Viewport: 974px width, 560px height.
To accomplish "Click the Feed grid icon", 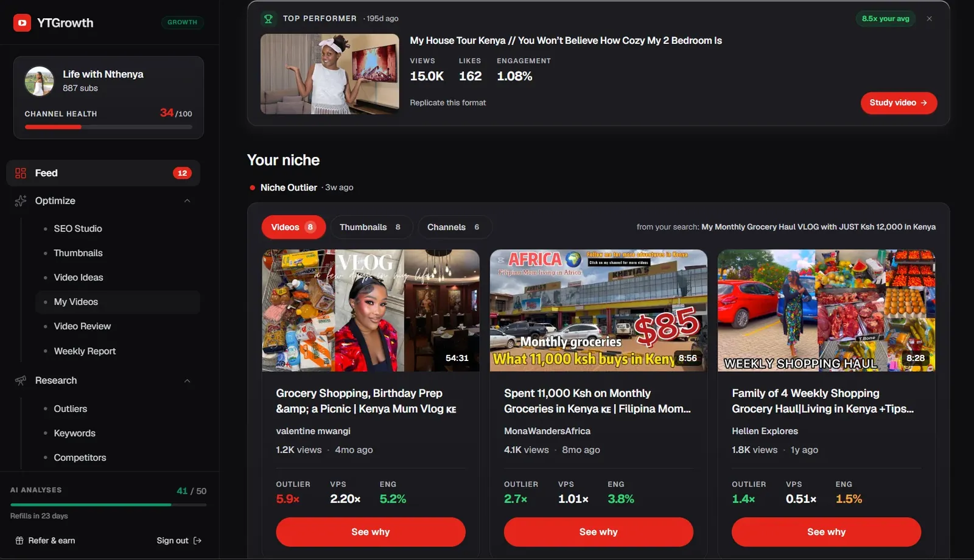I will pyautogui.click(x=21, y=173).
